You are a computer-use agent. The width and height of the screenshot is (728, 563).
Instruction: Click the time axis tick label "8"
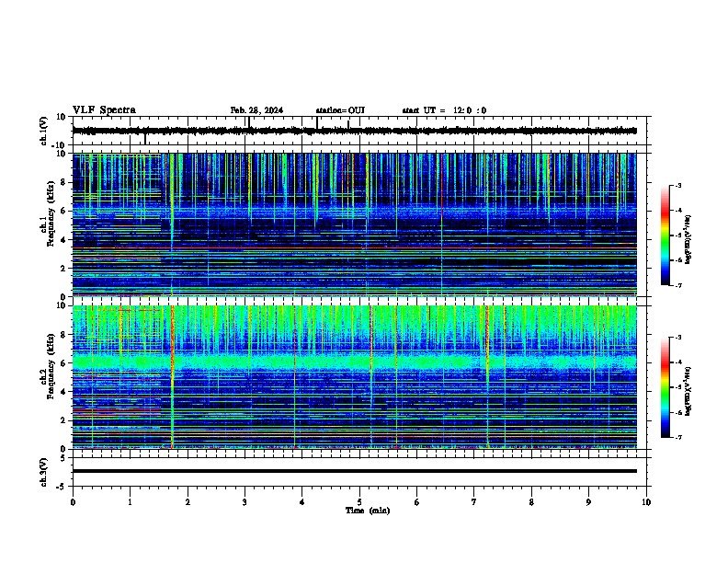pyautogui.click(x=531, y=502)
